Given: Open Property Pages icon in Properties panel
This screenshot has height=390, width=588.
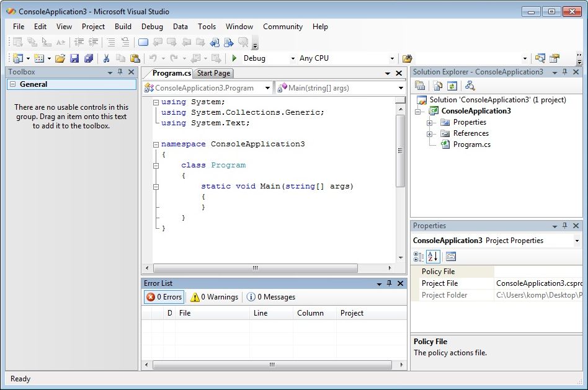Looking at the screenshot, I should coord(451,257).
